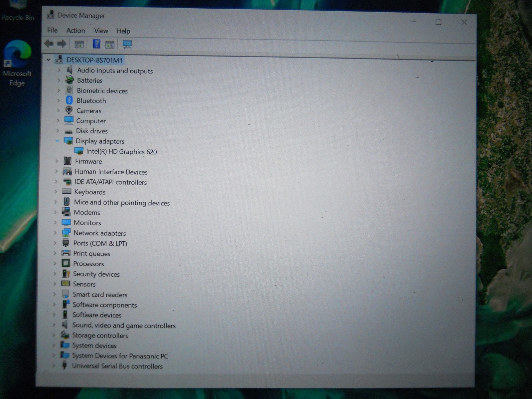Click Scan for hardware changes icon
This screenshot has width=532, height=399.
pos(127,44)
